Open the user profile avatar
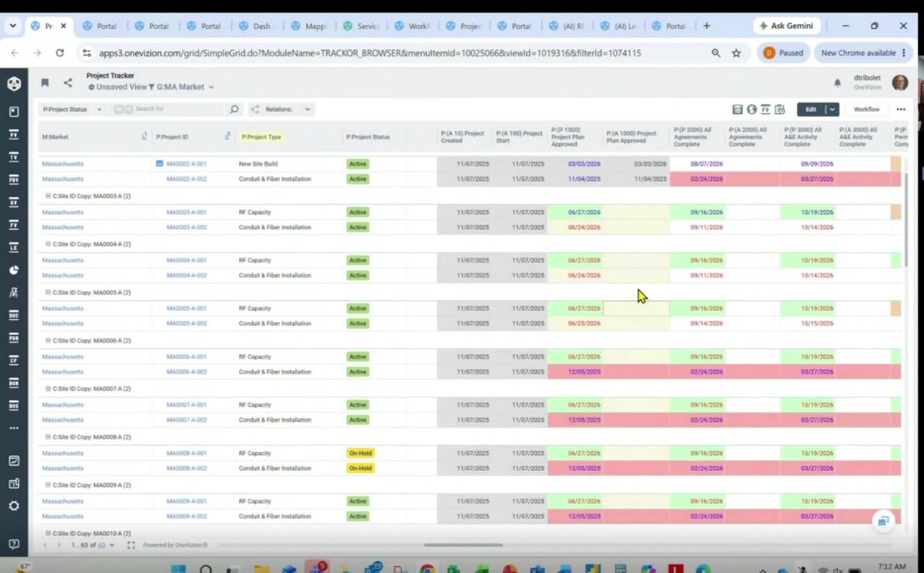This screenshot has width=924, height=573. coord(900,82)
